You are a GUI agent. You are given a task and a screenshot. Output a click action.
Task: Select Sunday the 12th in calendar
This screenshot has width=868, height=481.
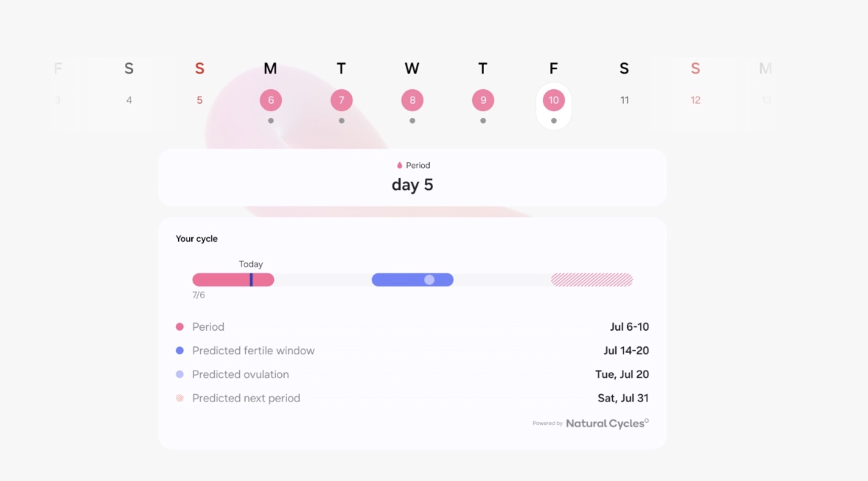pos(695,100)
